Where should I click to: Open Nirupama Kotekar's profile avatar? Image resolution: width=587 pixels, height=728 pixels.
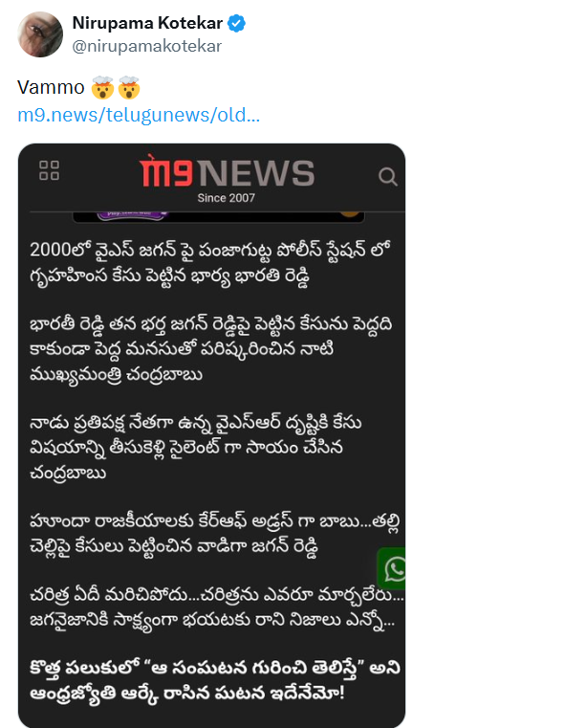pos(40,34)
